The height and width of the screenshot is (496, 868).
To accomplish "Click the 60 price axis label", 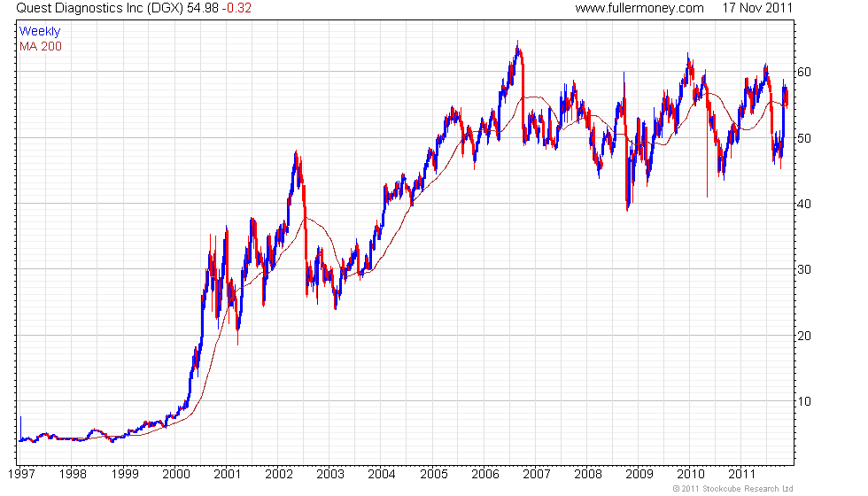I will point(804,72).
